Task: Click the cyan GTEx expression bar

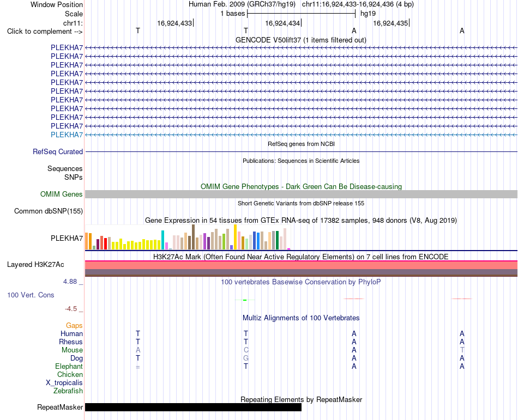Action: click(162, 240)
